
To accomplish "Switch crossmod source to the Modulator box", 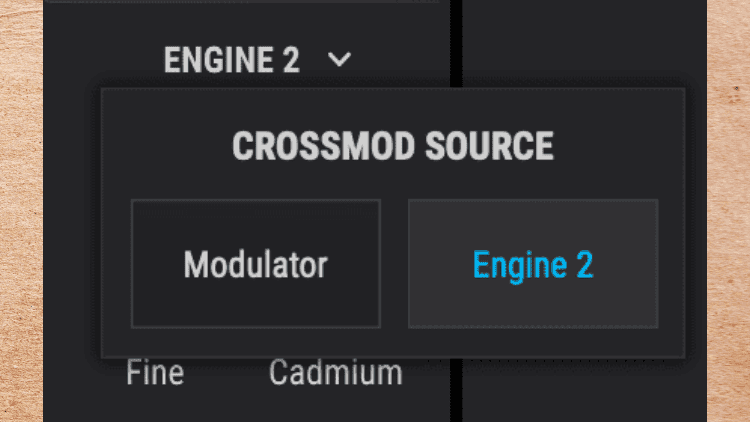I will tap(256, 264).
